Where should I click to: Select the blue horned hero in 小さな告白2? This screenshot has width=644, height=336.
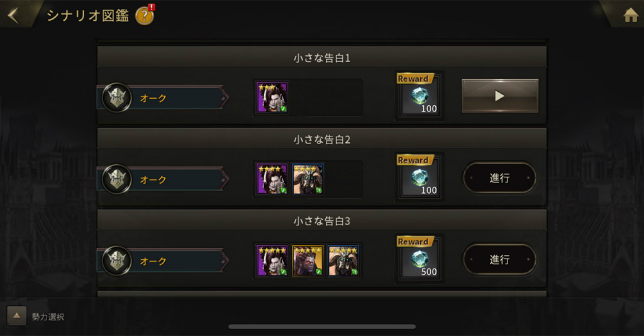308,179
